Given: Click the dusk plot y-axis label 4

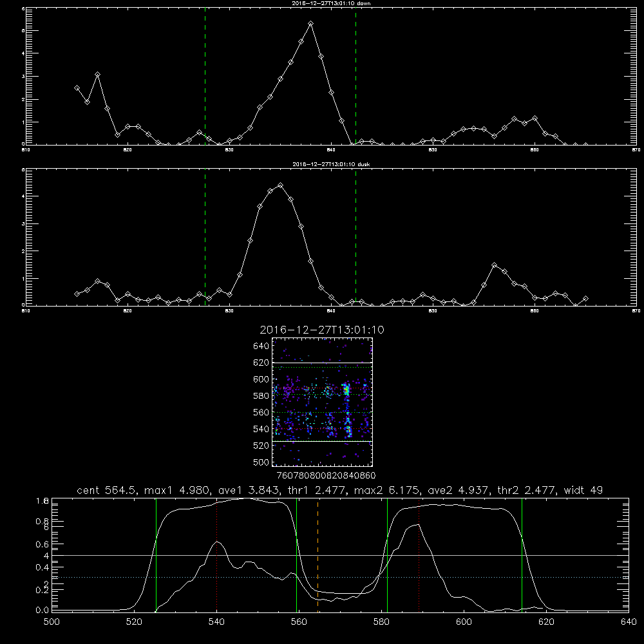Looking at the screenshot, I should pos(23,196).
